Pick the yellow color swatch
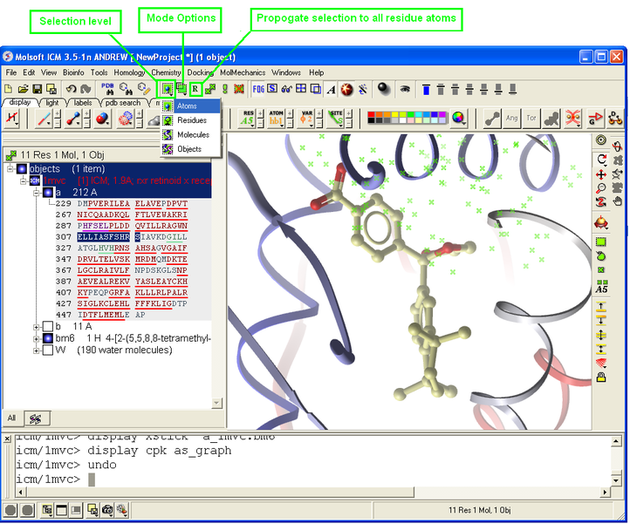This screenshot has width=630, height=524. pyautogui.click(x=396, y=115)
